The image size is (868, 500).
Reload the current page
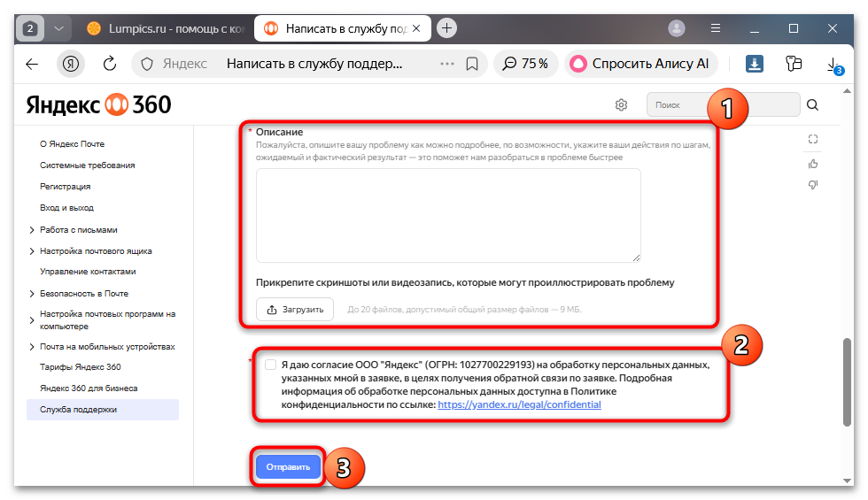[110, 64]
